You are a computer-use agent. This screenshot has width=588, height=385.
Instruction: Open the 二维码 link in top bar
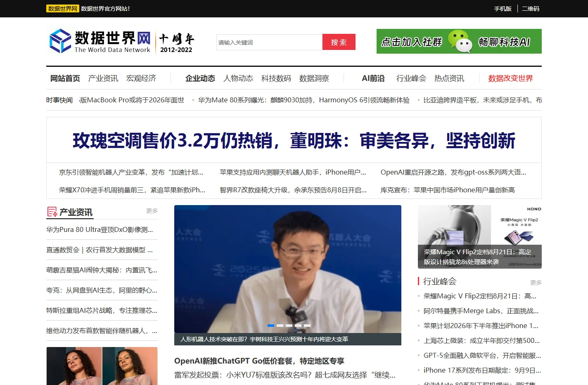531,9
